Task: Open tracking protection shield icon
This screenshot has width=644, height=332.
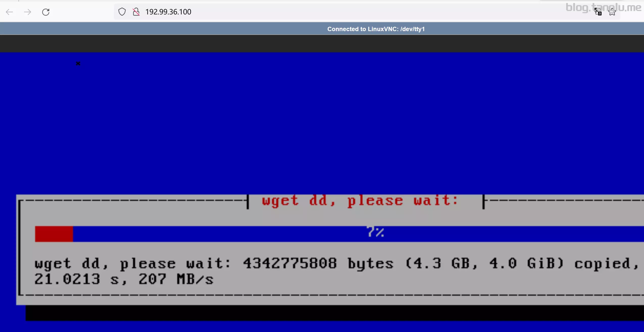Action: coord(122,12)
